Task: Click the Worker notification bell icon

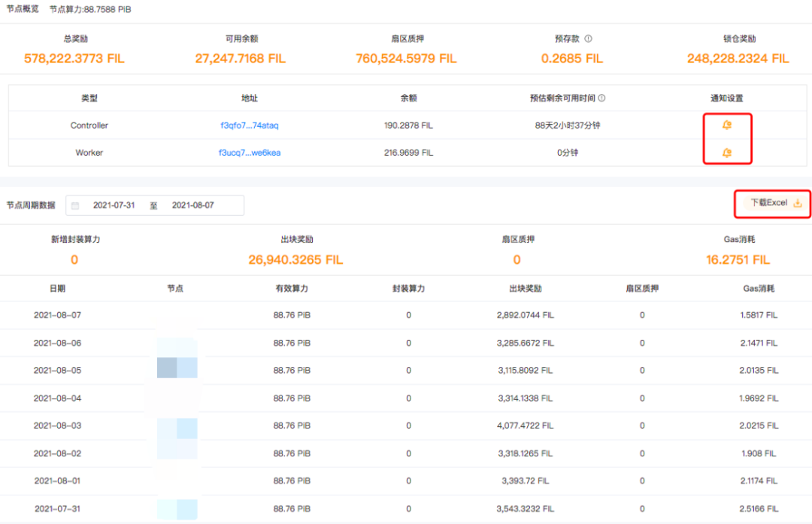Action: (x=726, y=153)
